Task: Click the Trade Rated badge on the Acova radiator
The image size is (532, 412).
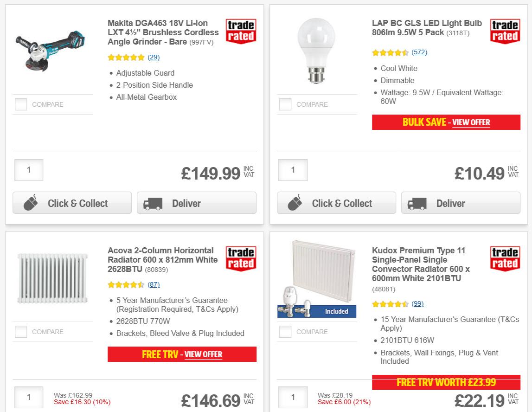Action: [240, 259]
